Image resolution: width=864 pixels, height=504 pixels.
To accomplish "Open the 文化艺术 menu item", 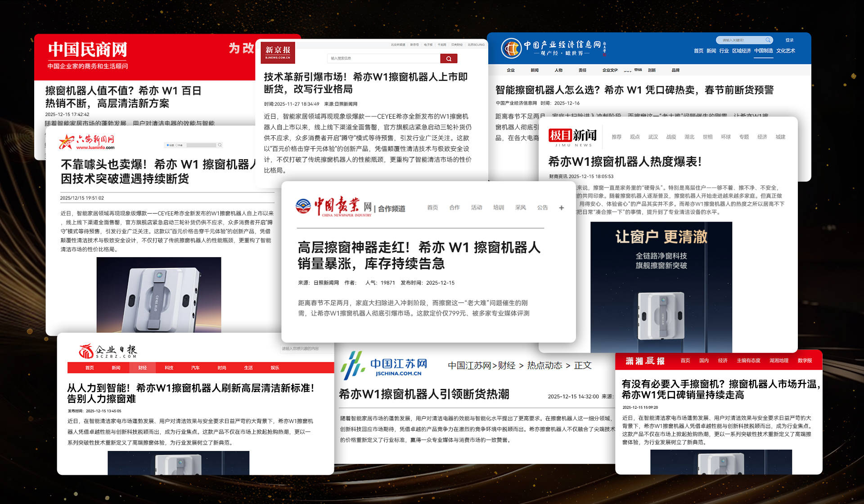I will click(786, 51).
